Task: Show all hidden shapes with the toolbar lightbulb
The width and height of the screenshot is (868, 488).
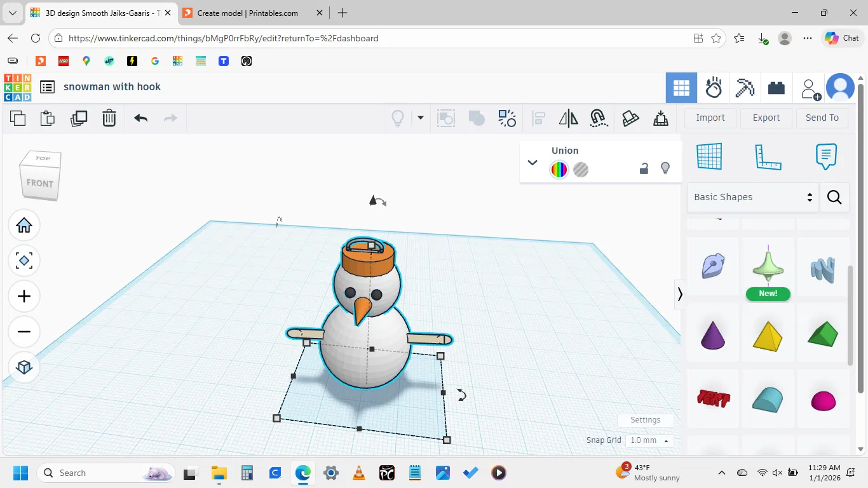Action: 398,118
